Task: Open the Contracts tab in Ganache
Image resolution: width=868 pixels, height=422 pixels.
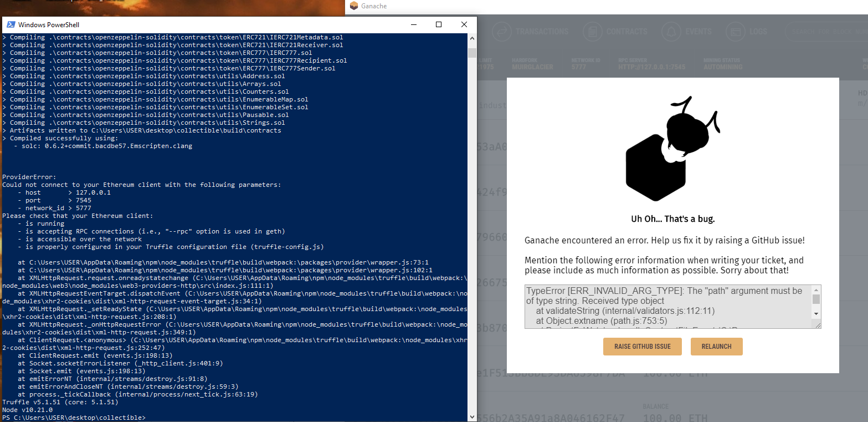Action: pos(615,32)
